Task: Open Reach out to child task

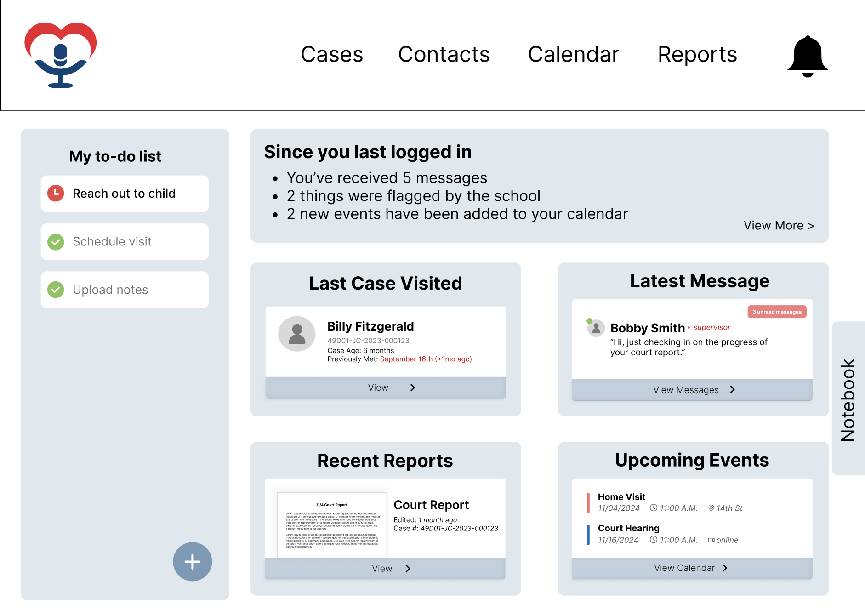Action: click(125, 194)
